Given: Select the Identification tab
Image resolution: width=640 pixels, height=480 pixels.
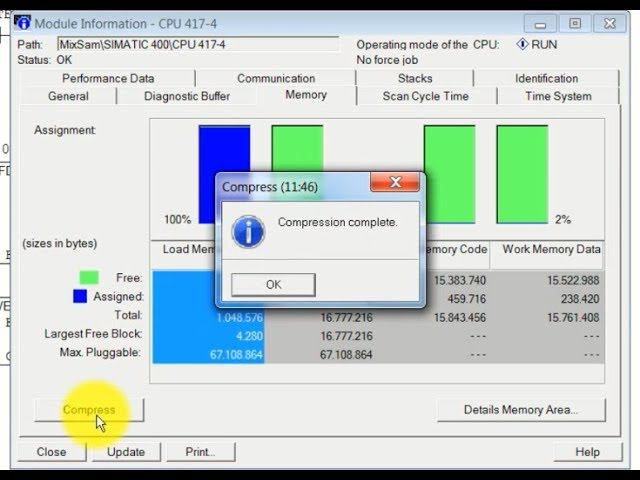Looking at the screenshot, I should (x=547, y=78).
